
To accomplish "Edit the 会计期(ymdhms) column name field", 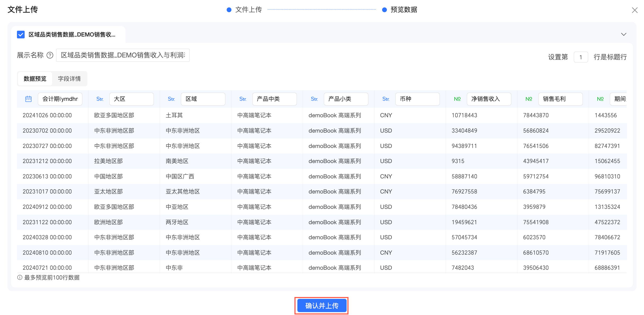I will click(x=60, y=99).
